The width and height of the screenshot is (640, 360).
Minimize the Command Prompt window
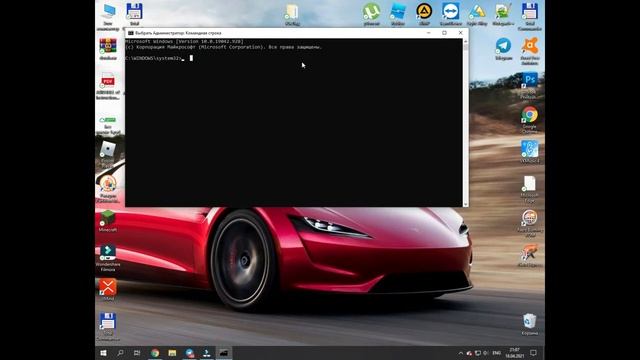429,33
